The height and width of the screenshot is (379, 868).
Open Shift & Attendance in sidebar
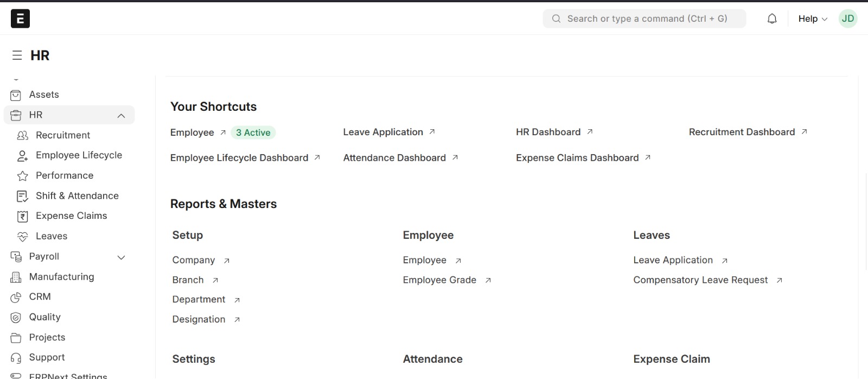point(77,196)
